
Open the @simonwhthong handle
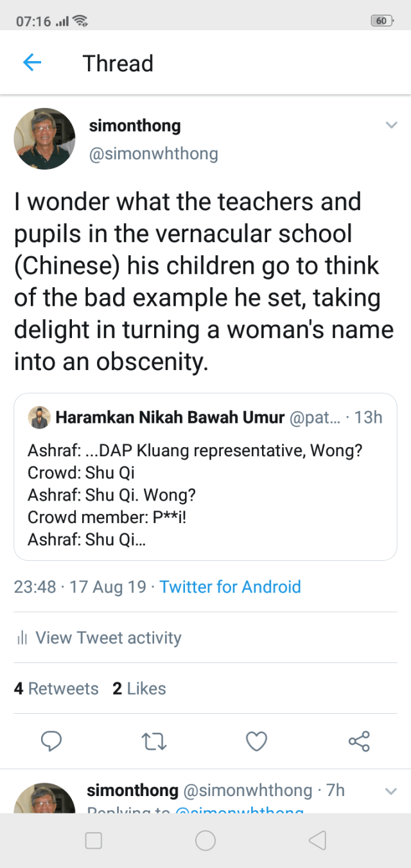tap(153, 154)
